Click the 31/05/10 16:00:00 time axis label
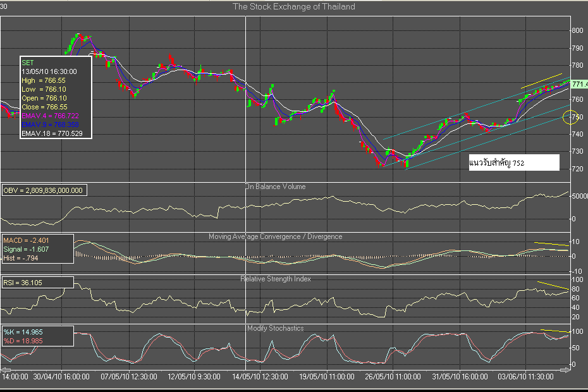This screenshot has height=392, width=588. (460, 377)
